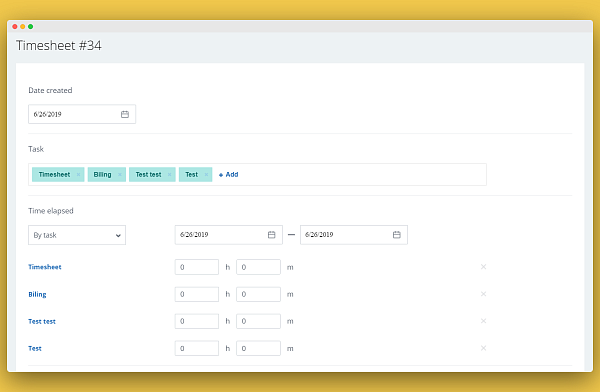Focus the Test test hours input
The image size is (600, 392).
tap(197, 321)
